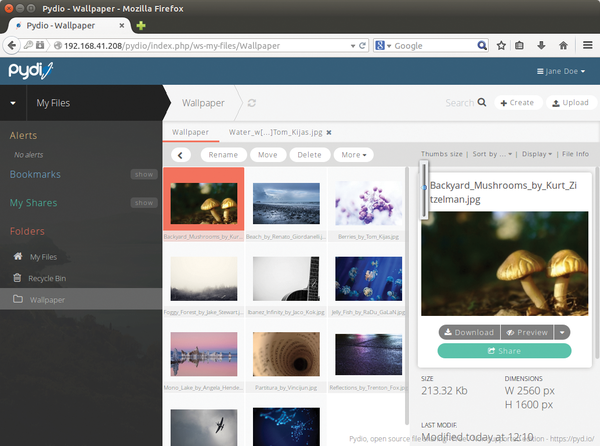Adjust the Thumbs size slider
Viewport: 600px width, 446px height.
[x=424, y=190]
